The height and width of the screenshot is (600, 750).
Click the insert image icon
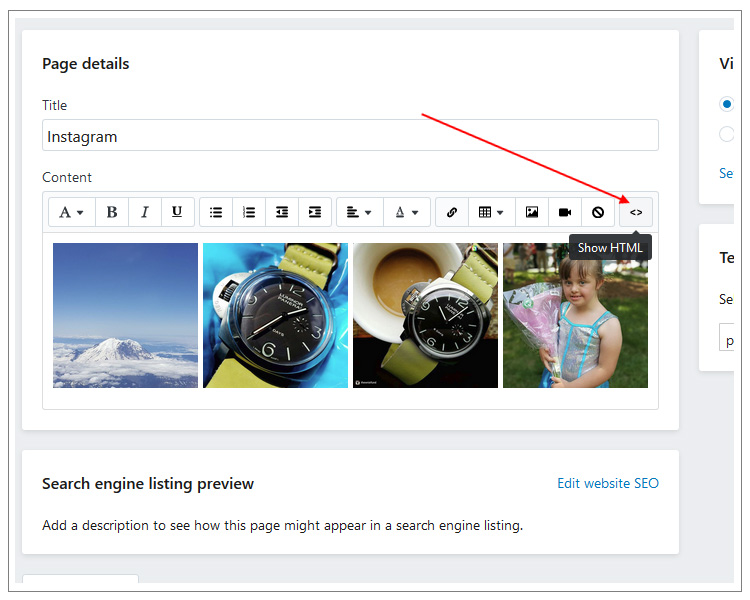(x=532, y=212)
